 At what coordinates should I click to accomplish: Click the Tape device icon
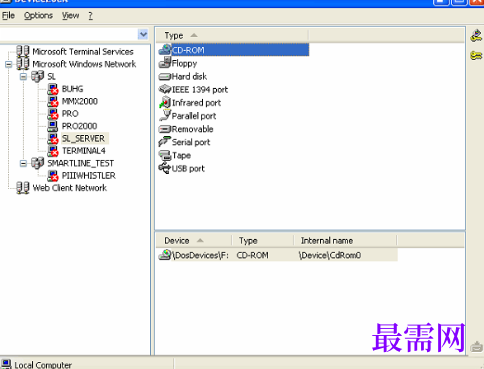(x=165, y=155)
